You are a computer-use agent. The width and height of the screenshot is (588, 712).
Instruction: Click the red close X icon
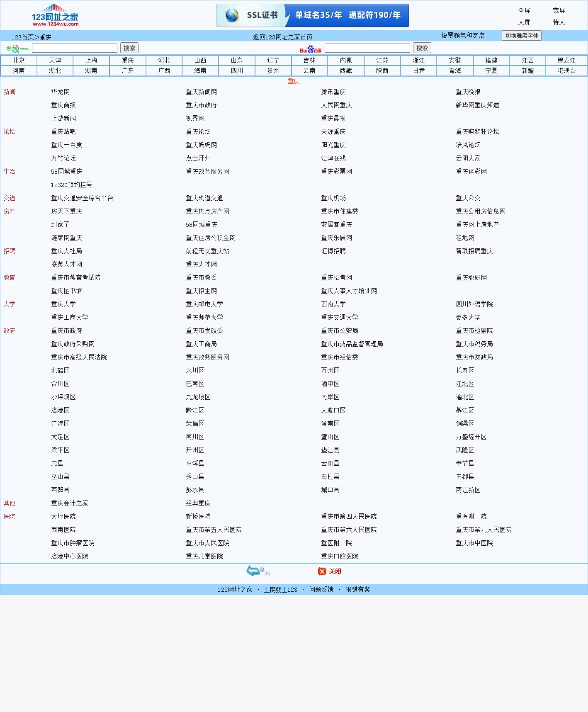click(x=322, y=571)
